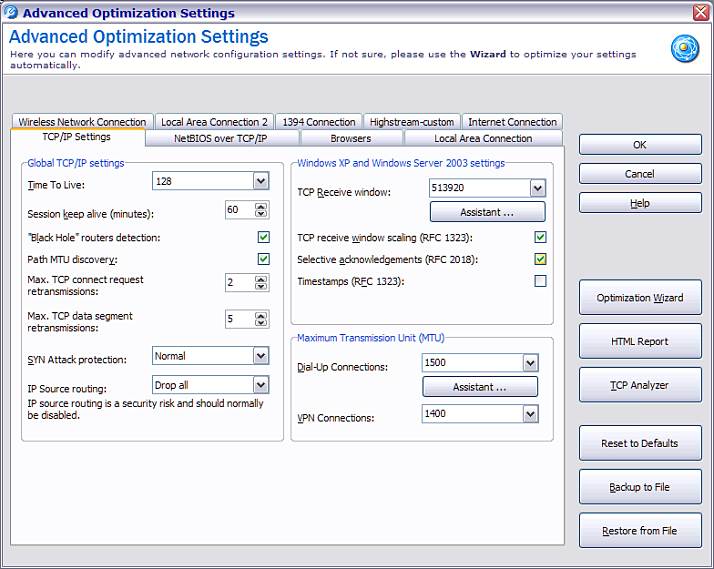
Task: Select the Browsers tab
Action: point(350,138)
